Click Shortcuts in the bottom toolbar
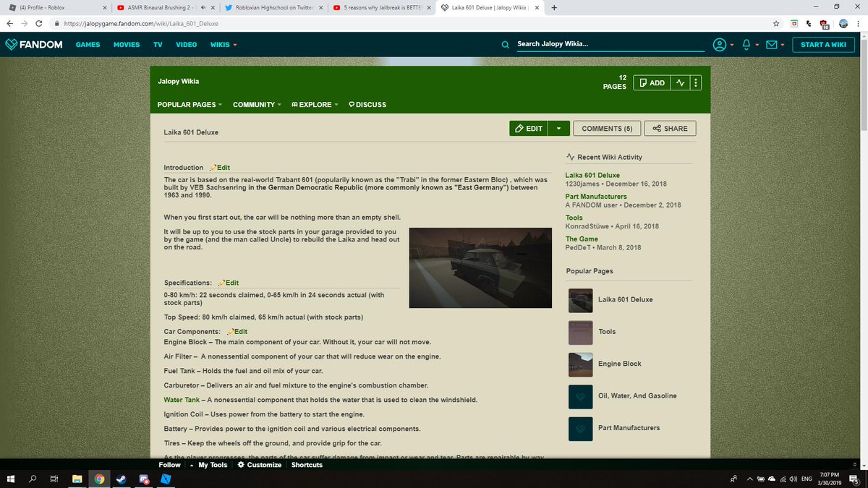 (307, 465)
